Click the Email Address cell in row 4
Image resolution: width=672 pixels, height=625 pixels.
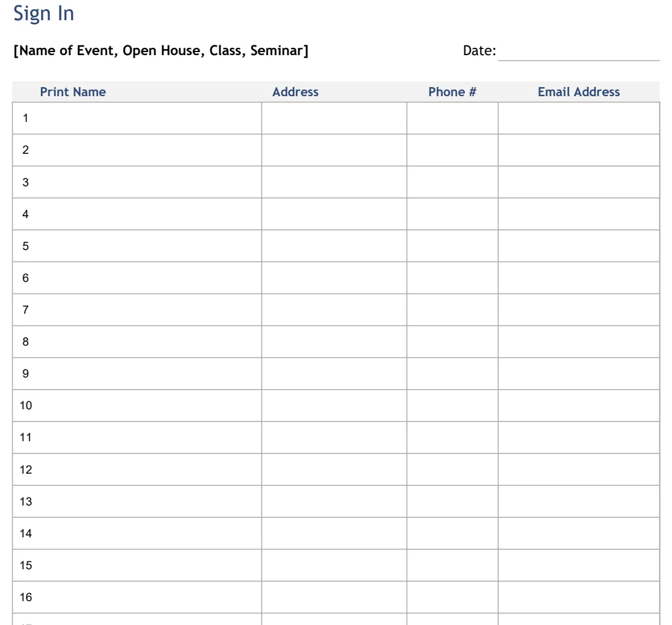578,214
